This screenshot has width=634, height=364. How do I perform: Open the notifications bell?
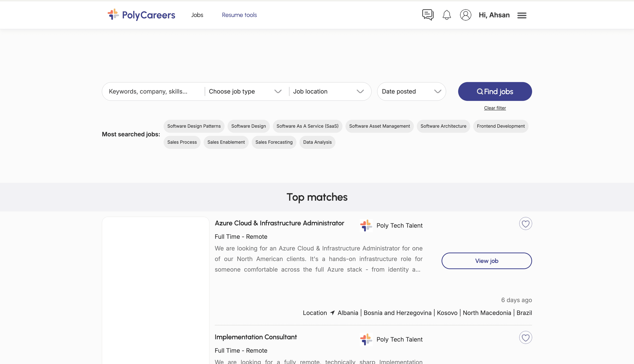point(446,15)
